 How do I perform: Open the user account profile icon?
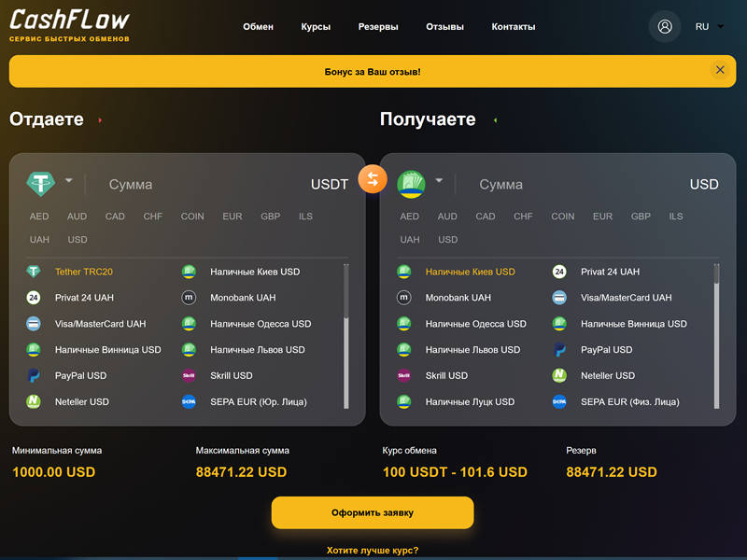coord(665,26)
